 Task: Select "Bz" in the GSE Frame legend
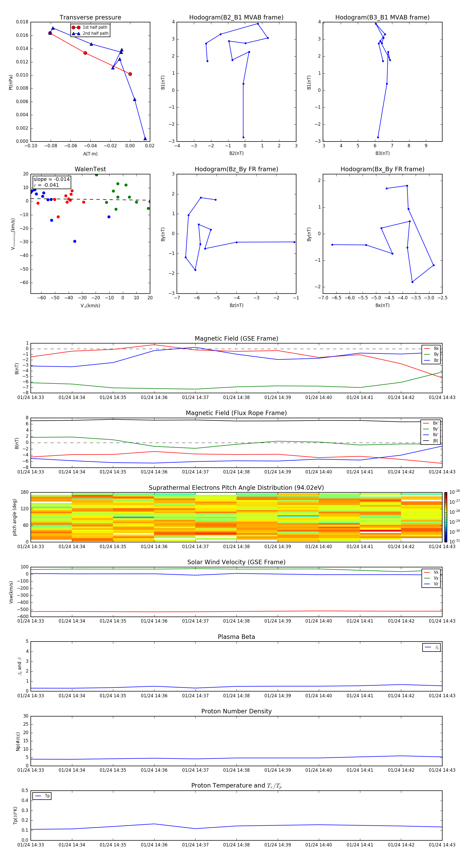coord(431,360)
